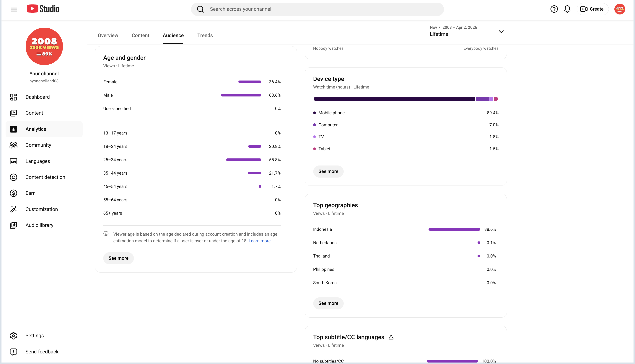Viewport: 635px width, 364px height.
Task: Click the 35–44 years percentage bar
Action: [x=254, y=173]
